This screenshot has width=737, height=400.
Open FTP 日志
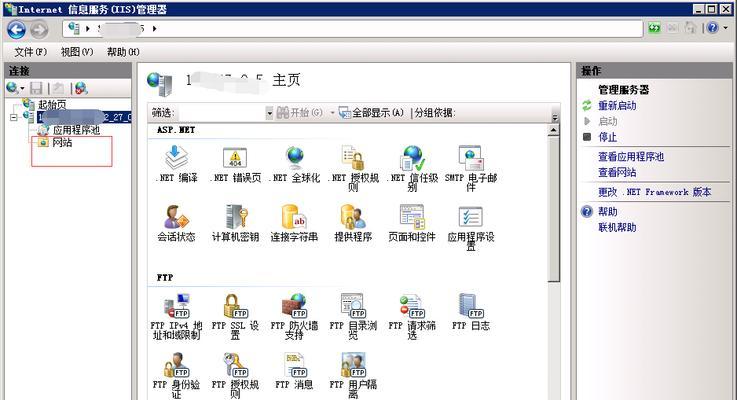(470, 312)
